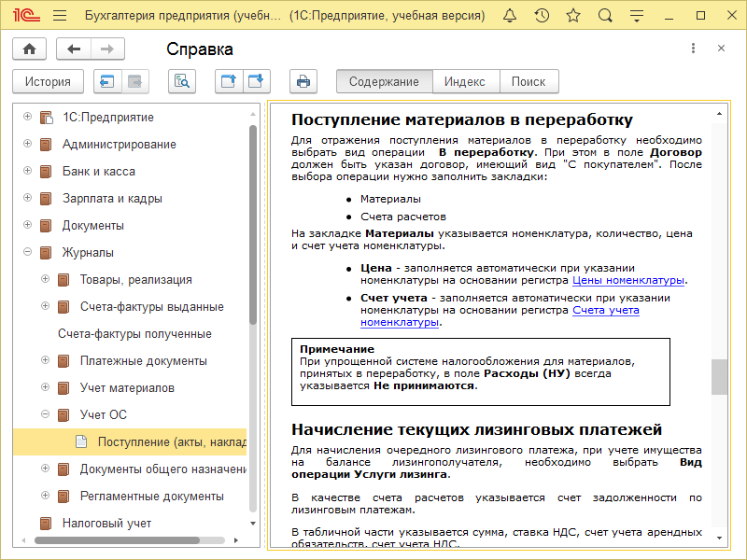Select Счета-фактуры полученные topic
The height and width of the screenshot is (560, 747).
click(x=134, y=334)
